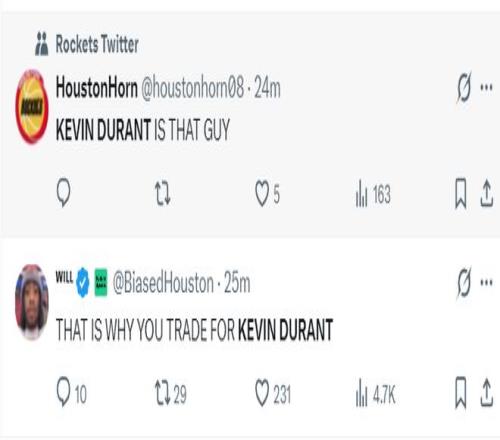Bookmark WILL's trade tweet
500x440 pixels.
(x=461, y=393)
